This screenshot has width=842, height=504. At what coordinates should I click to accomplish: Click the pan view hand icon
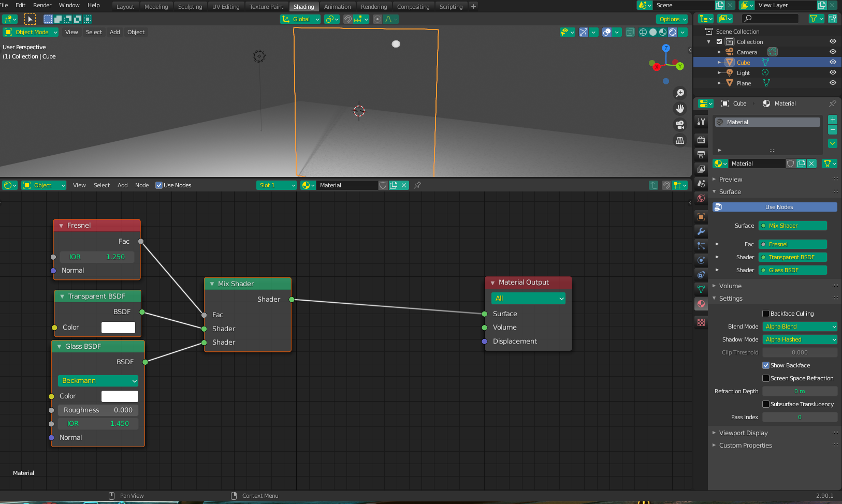tap(680, 109)
